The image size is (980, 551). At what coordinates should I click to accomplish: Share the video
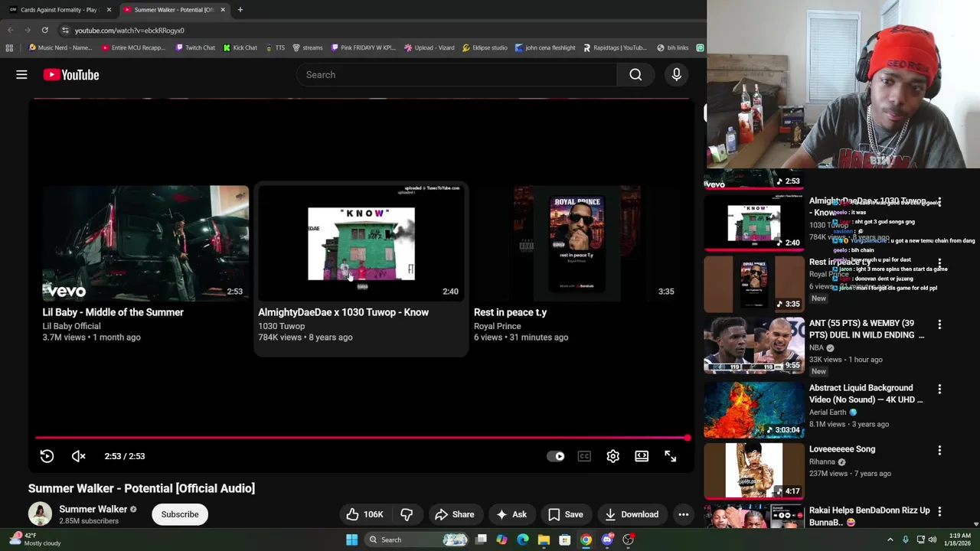pyautogui.click(x=455, y=514)
